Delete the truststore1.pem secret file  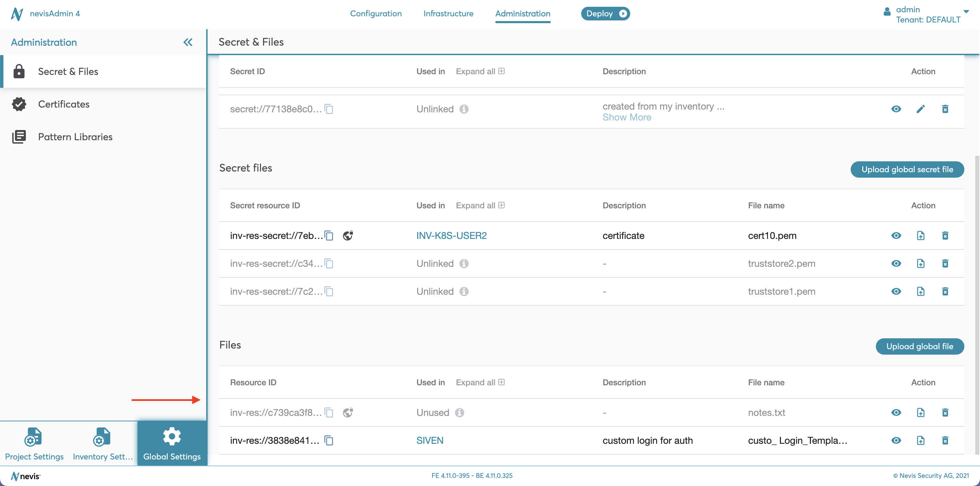tap(945, 291)
